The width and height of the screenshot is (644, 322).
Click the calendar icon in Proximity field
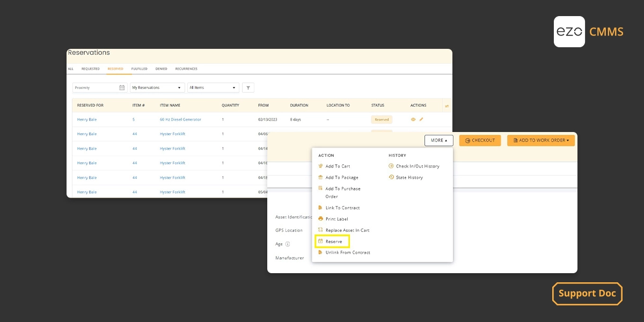122,87
